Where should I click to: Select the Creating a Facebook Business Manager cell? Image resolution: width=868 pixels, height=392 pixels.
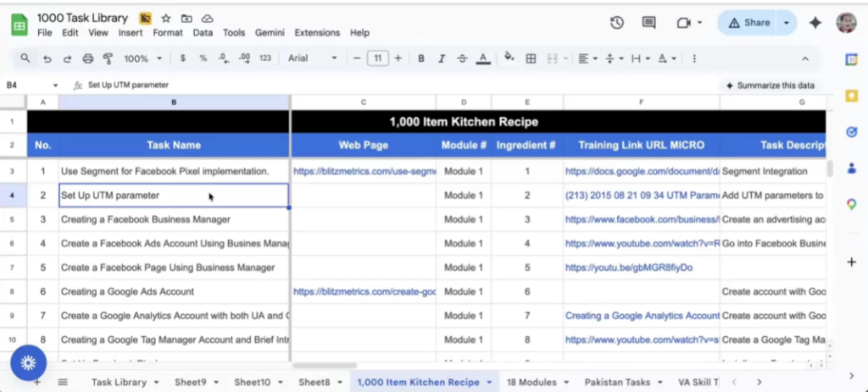(174, 219)
